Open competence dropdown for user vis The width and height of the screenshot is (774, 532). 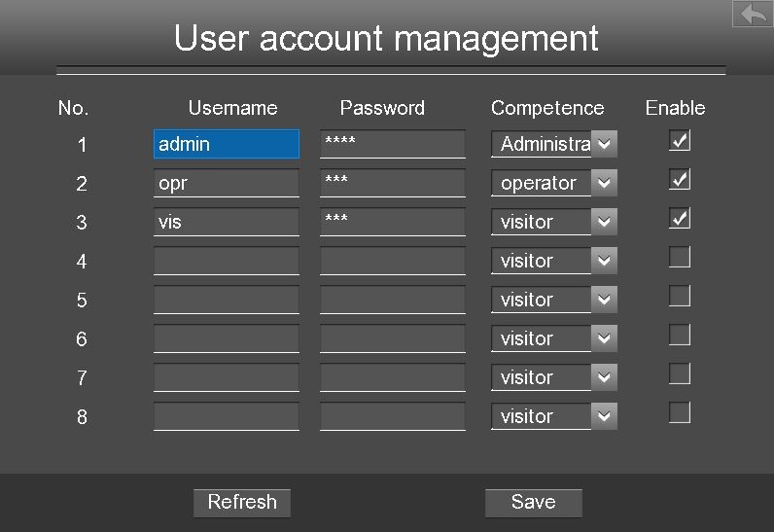coord(554,222)
